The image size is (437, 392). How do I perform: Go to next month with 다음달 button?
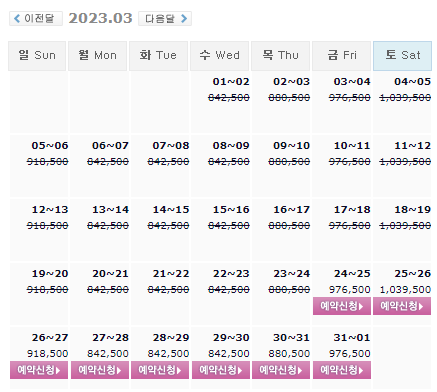click(165, 18)
